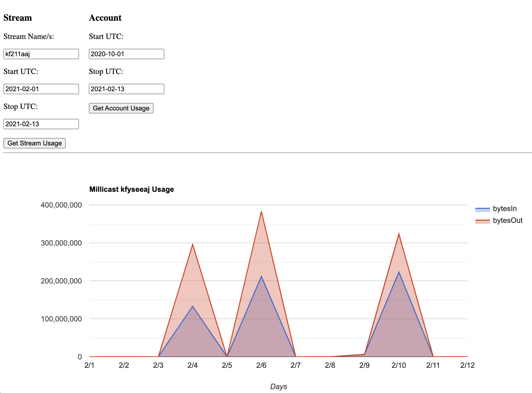Screen dimensions: 532x393
Task: Click the 2/8 x-axis day label
Action: [x=330, y=365]
